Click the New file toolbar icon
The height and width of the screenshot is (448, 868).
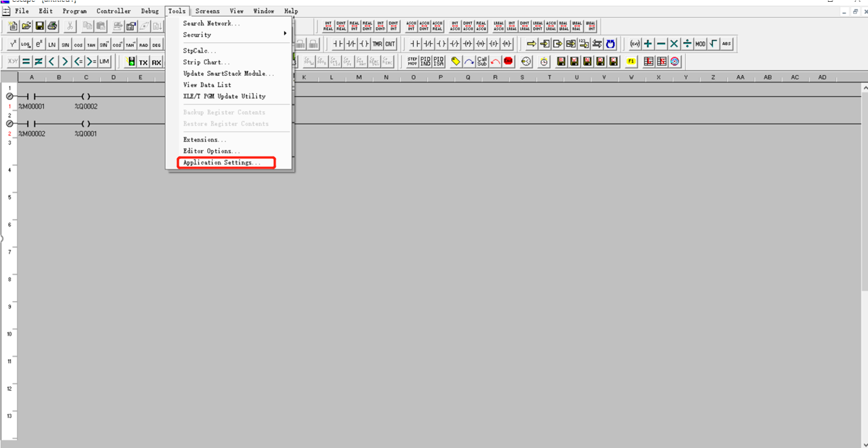[x=13, y=26]
